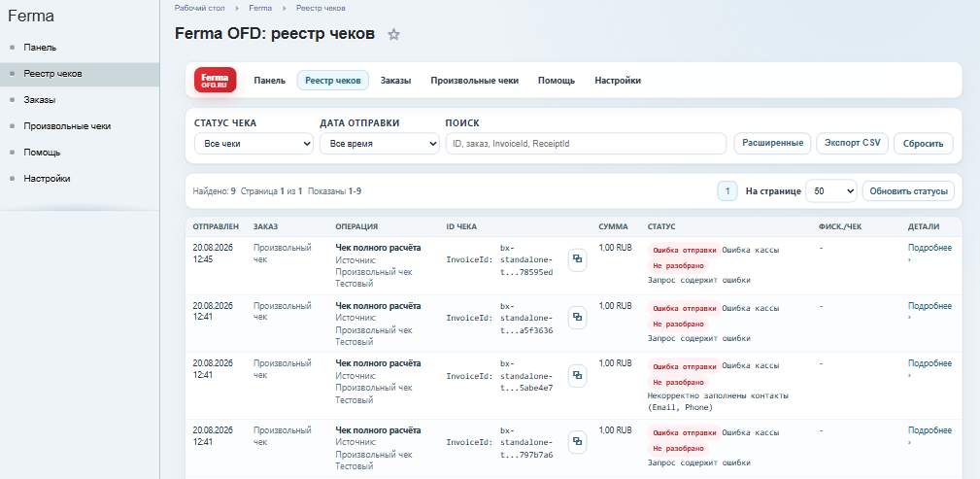The image size is (980, 479).
Task: Click the Отправлен column header
Action: click(216, 227)
